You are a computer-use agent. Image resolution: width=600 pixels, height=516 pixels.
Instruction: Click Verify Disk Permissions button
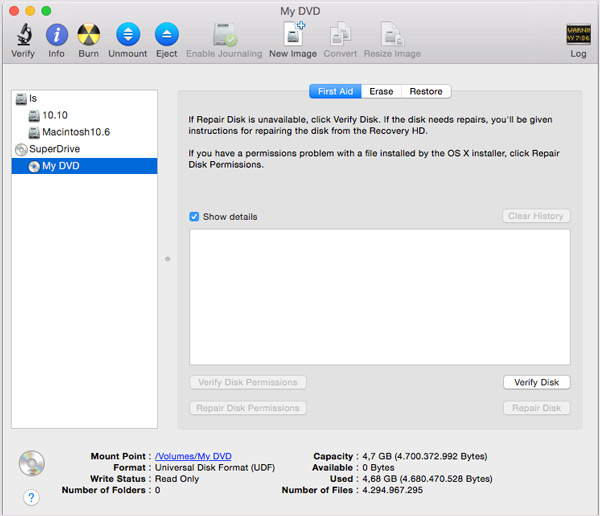point(248,382)
